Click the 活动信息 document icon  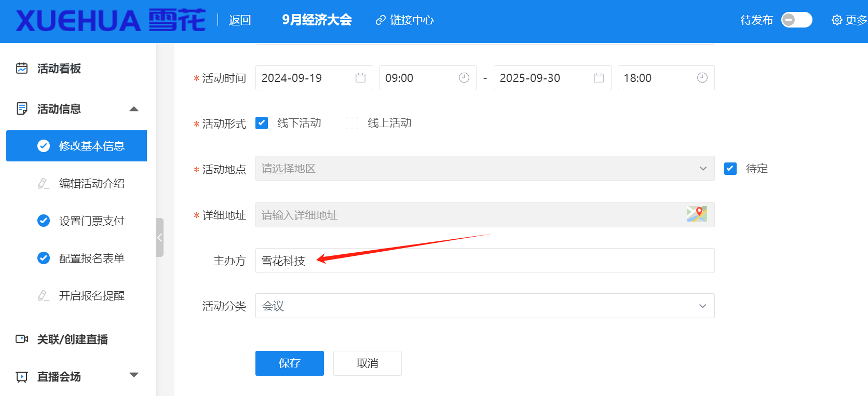[22, 108]
